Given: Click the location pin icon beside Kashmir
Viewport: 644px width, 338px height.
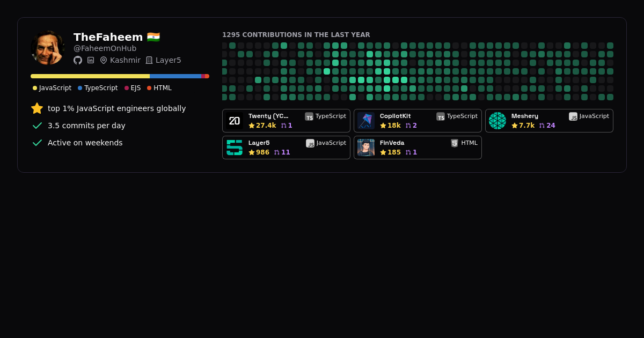Looking at the screenshot, I should pos(104,60).
